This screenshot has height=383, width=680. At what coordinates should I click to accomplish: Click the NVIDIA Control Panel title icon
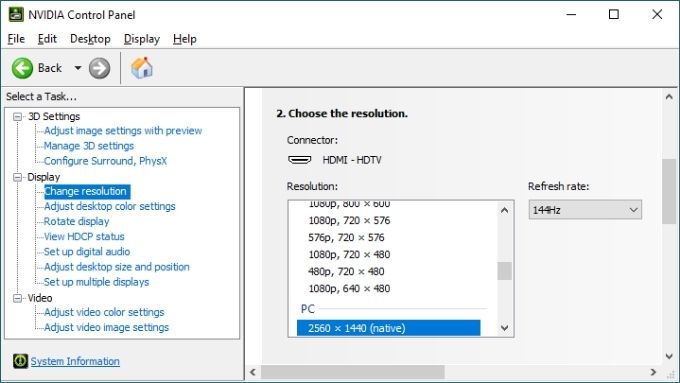click(x=16, y=14)
